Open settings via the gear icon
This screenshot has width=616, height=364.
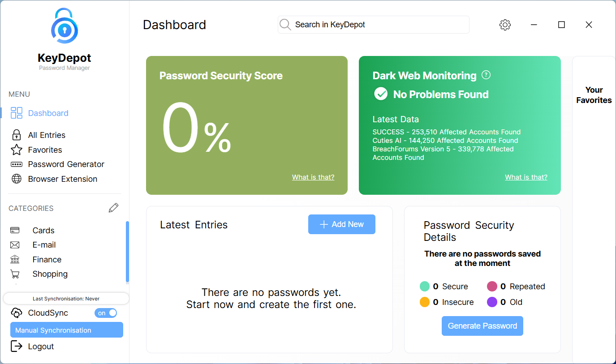point(505,25)
